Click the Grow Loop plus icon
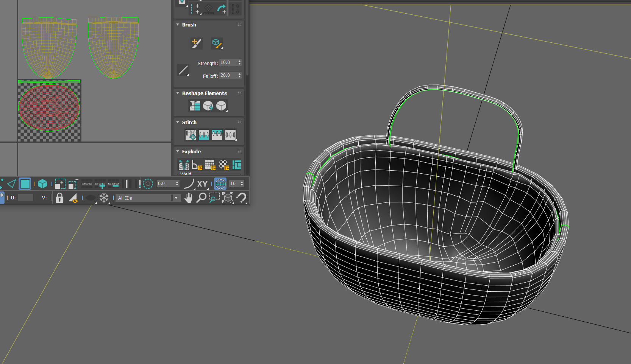Screen dimensions: 631x364 tap(100, 184)
